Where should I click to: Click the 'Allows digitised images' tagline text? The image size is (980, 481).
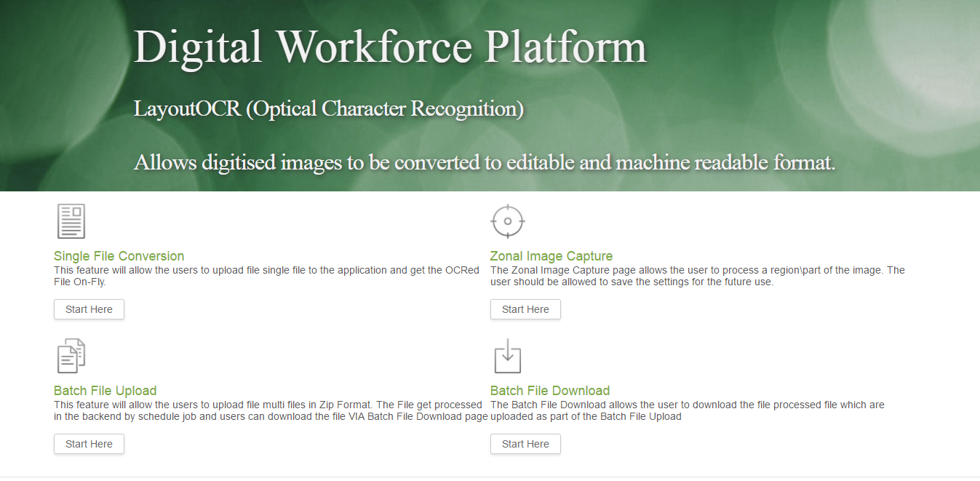[x=484, y=162]
